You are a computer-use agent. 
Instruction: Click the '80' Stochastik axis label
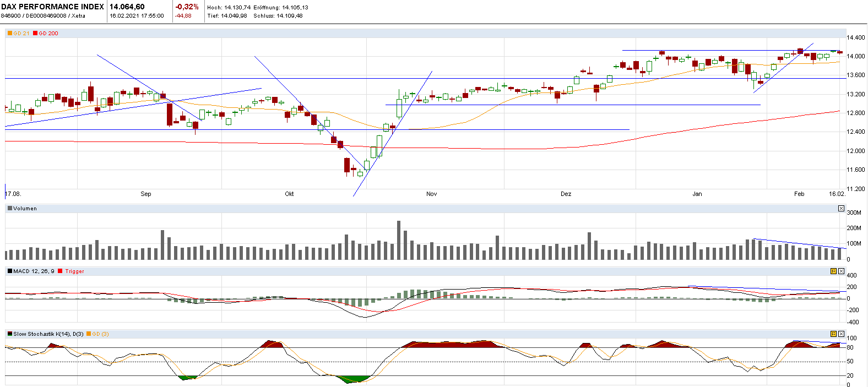[x=850, y=347]
